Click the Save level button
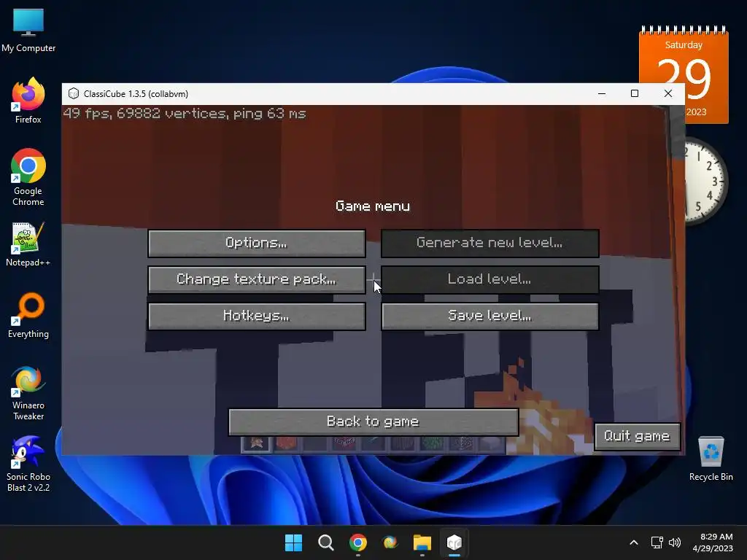This screenshot has height=560, width=747. coord(489,316)
